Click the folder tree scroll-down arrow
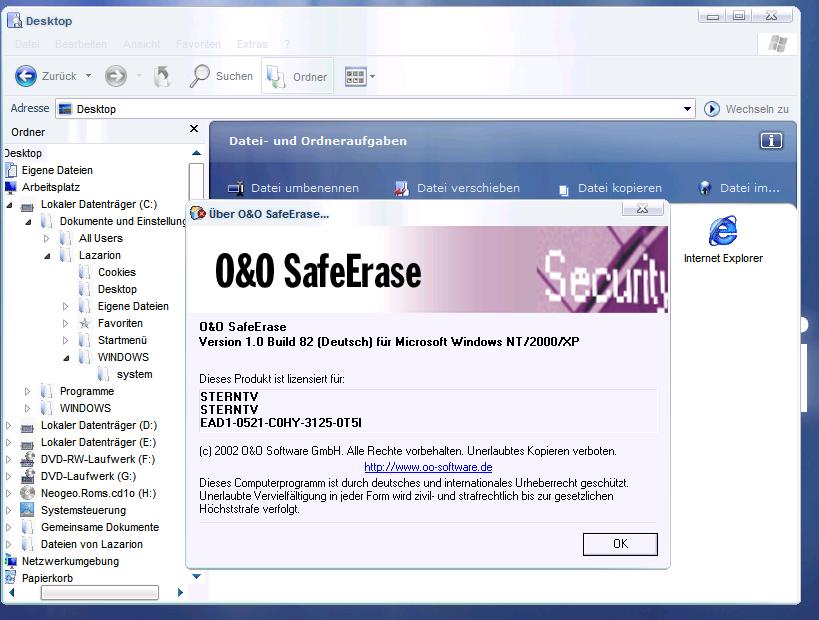This screenshot has width=819, height=620. tap(196, 577)
